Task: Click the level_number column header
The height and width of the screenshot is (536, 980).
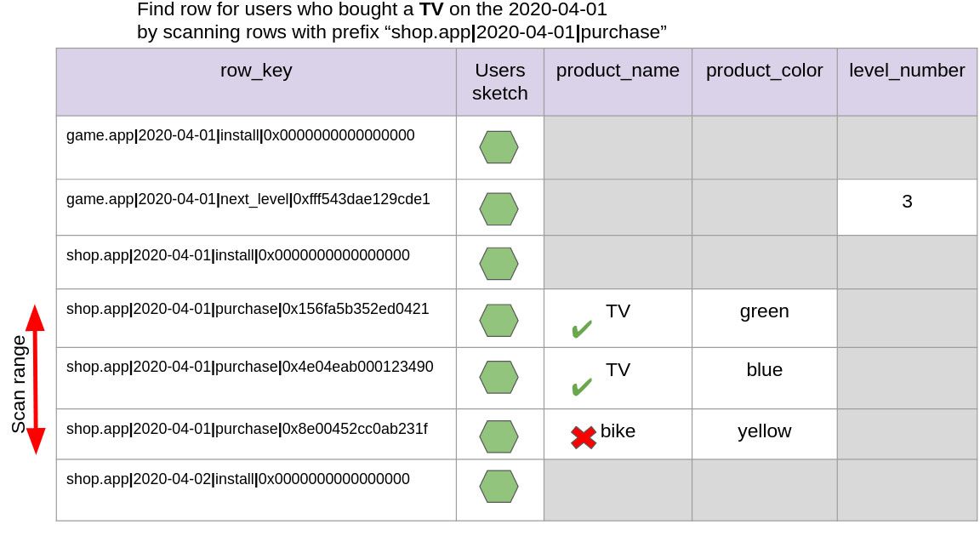Action: (x=907, y=82)
